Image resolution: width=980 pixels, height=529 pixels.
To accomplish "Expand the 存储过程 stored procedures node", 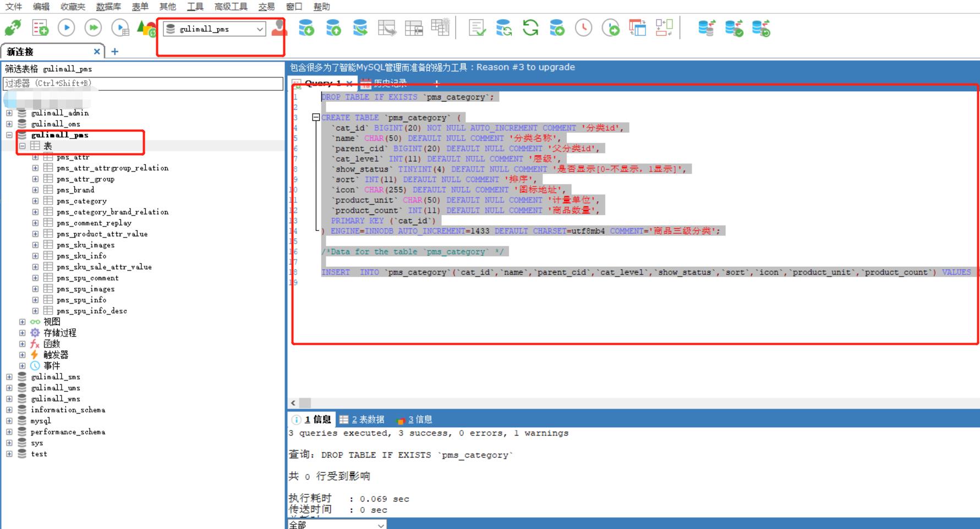I will pos(22,333).
